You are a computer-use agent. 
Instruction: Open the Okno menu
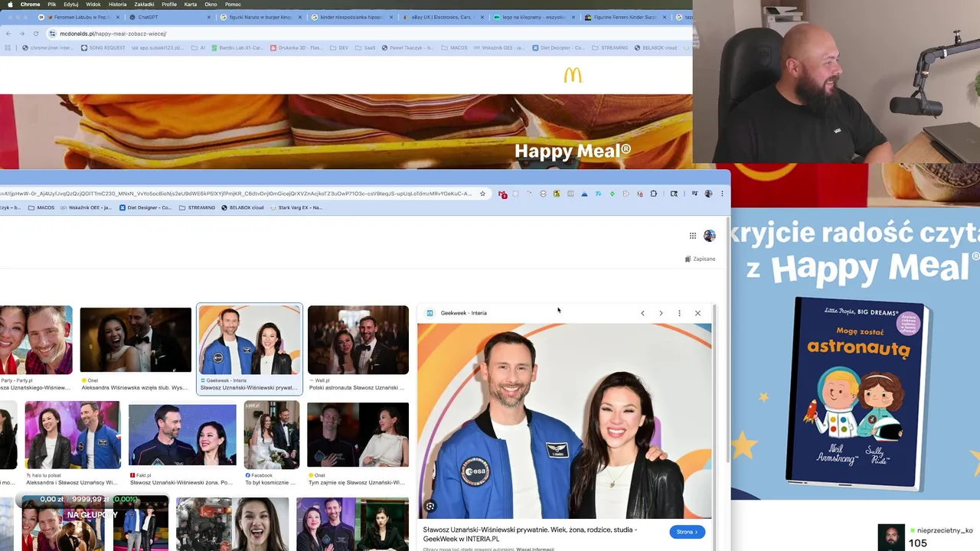pyautogui.click(x=211, y=4)
